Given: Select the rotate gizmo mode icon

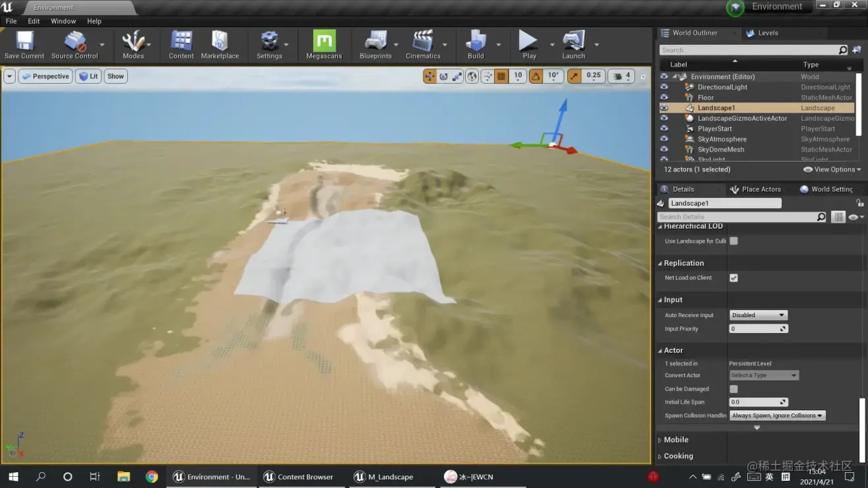Looking at the screenshot, I should 444,76.
